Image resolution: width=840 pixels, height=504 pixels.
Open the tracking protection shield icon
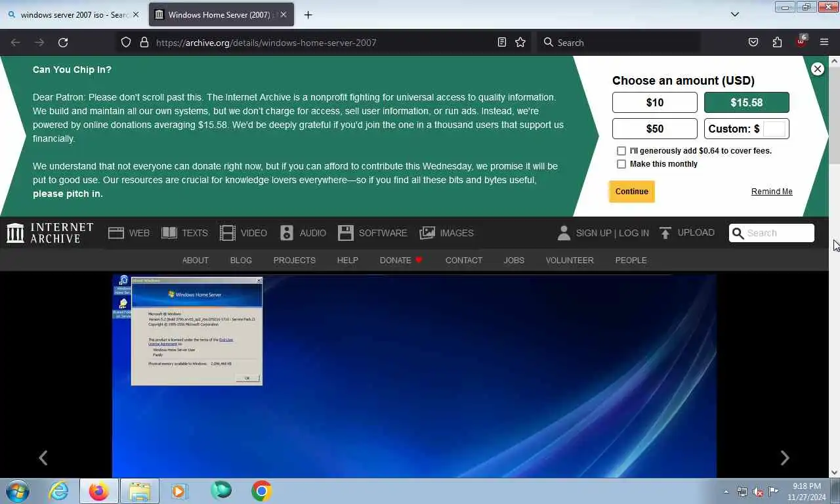coord(126,43)
